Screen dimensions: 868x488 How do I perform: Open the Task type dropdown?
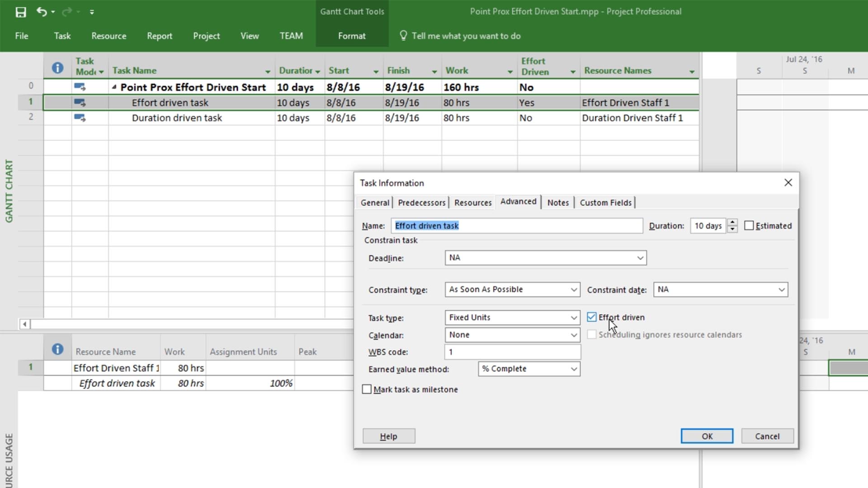573,318
